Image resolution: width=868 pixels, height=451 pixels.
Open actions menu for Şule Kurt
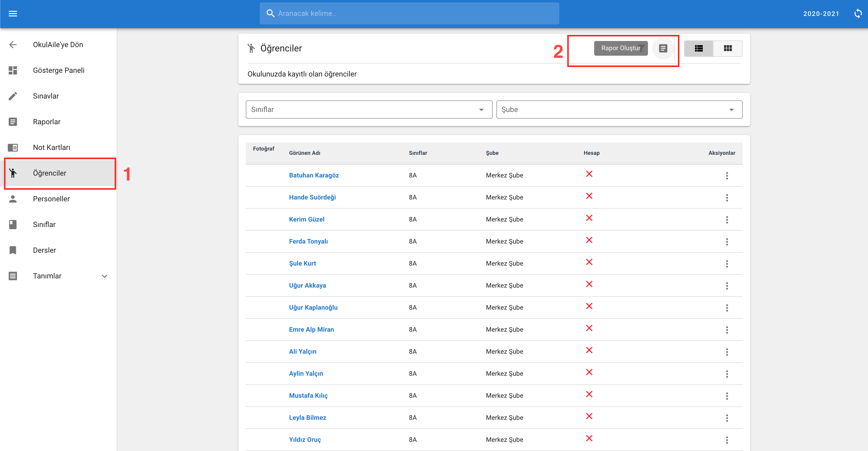pos(727,264)
